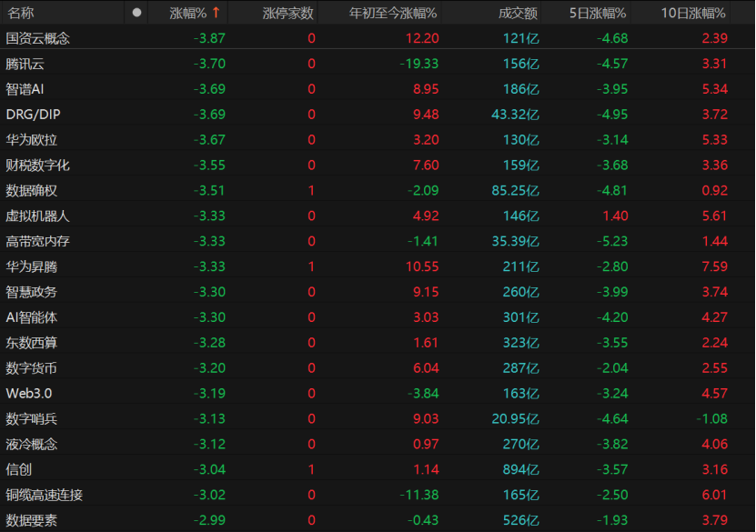
Task: Click the 华为欧拉 sector name
Action: coord(31,140)
